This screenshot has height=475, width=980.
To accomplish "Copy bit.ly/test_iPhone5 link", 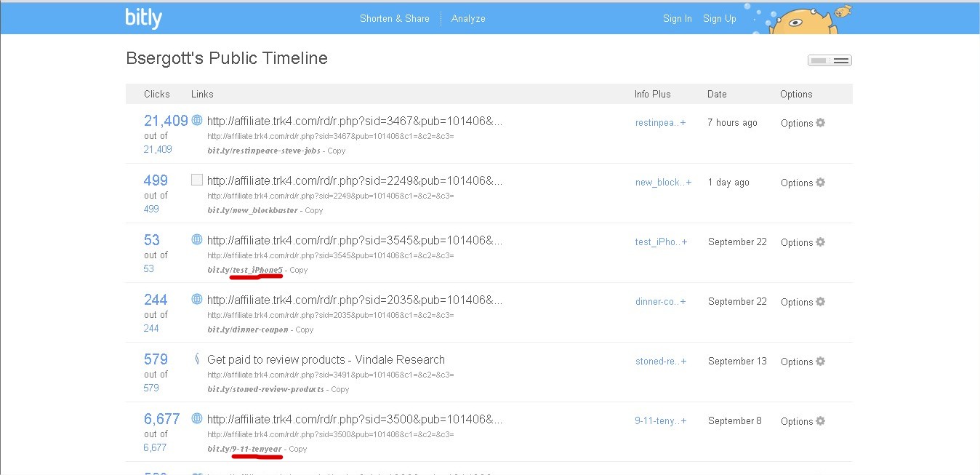I will pos(299,270).
